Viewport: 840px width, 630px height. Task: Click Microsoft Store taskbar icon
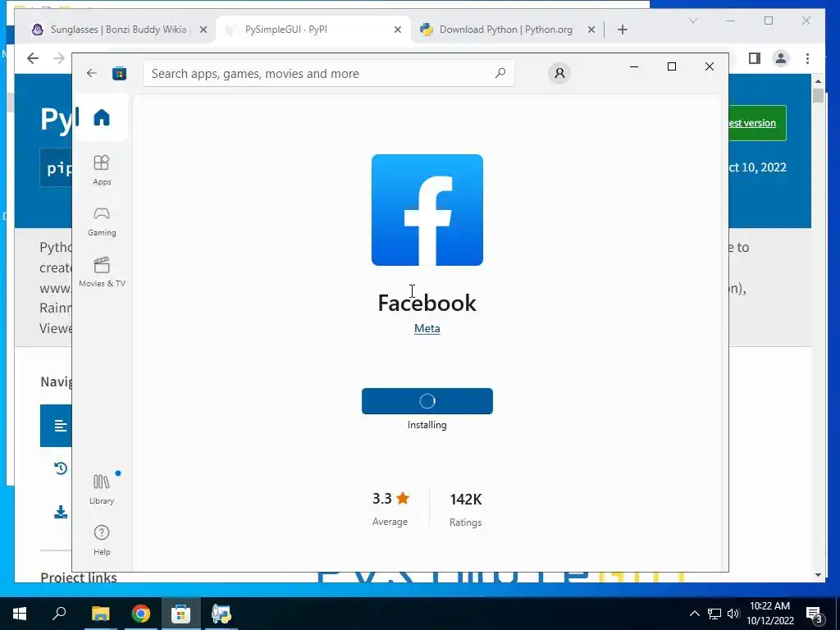(x=180, y=614)
